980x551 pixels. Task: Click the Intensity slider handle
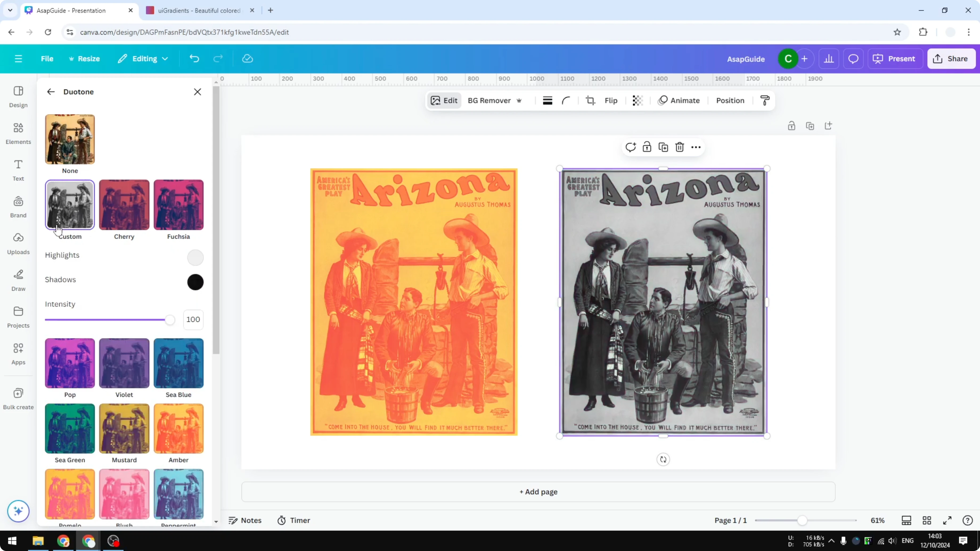(x=170, y=320)
